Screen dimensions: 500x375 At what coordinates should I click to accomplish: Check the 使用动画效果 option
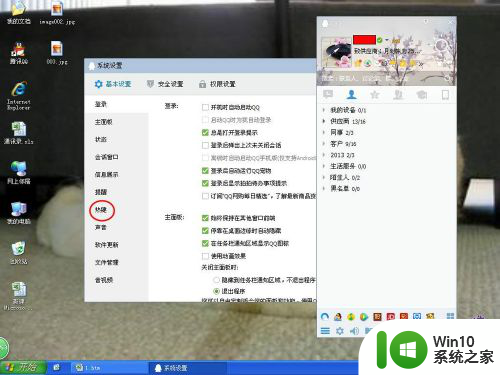(205, 256)
